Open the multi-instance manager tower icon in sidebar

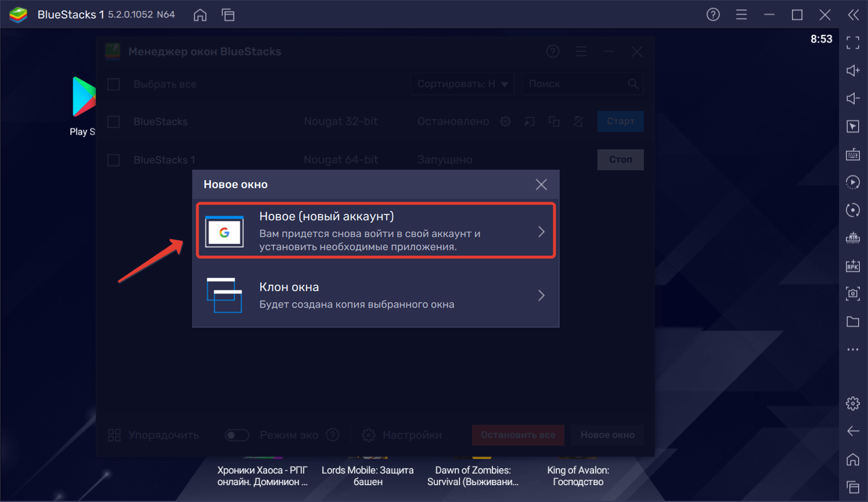click(853, 238)
